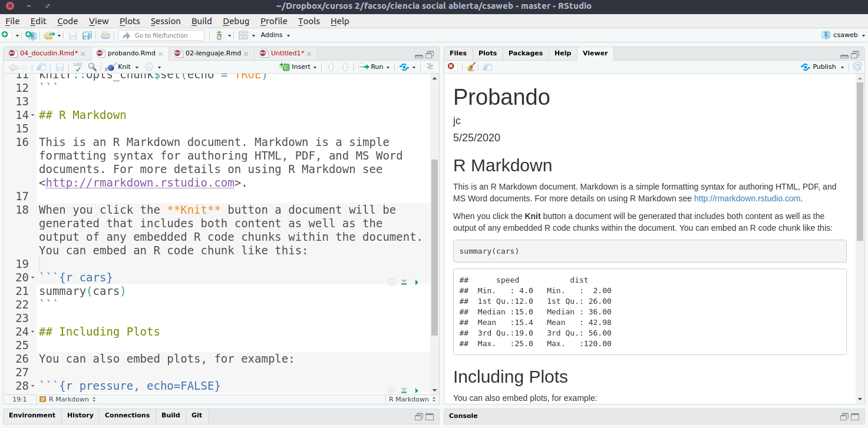This screenshot has height=428, width=868.
Task: Clear viewer with the broom icon
Action: point(471,67)
